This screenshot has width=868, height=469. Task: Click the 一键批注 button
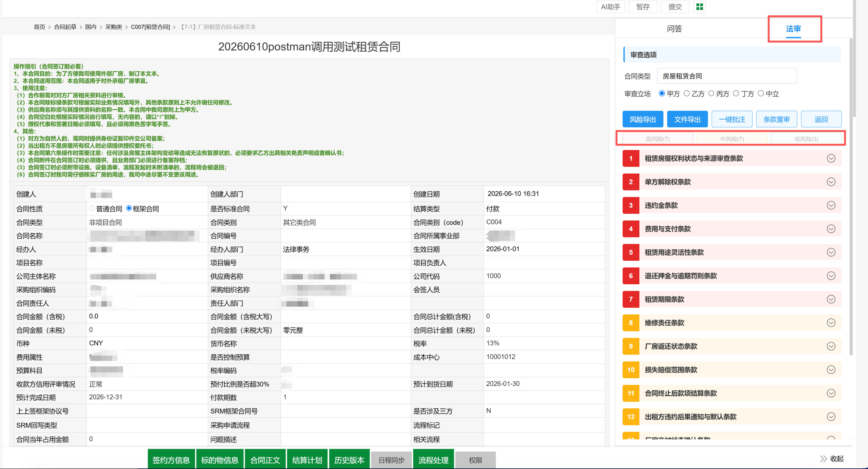tap(732, 119)
